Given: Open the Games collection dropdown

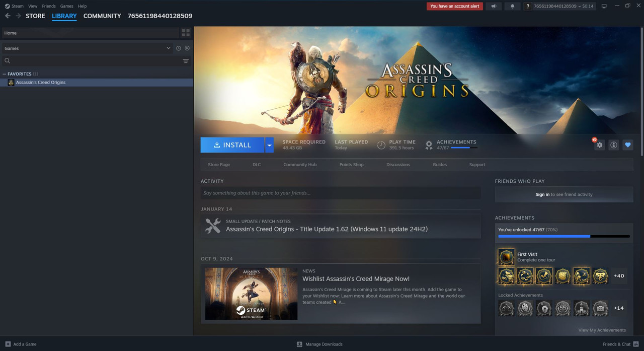Looking at the screenshot, I should pos(87,48).
